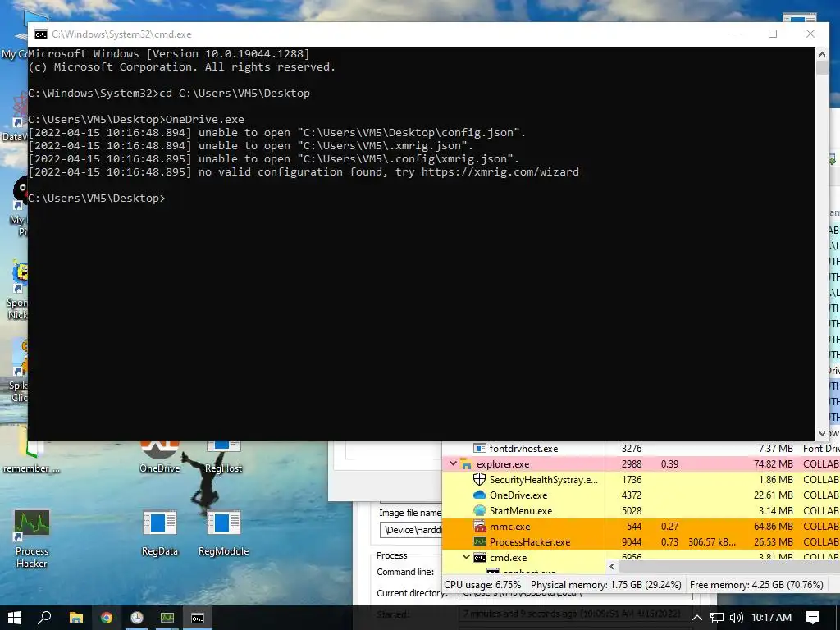Click the cmd scrollbar down arrow
Image resolution: width=840 pixels, height=630 pixels.
822,433
